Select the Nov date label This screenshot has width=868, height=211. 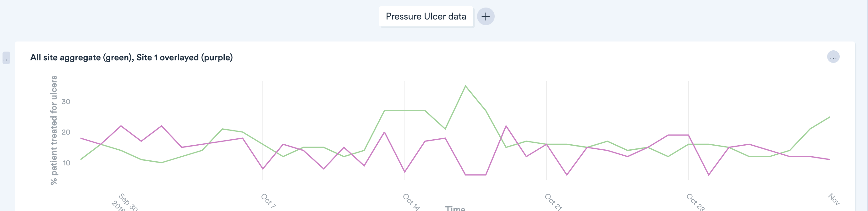pos(834,198)
